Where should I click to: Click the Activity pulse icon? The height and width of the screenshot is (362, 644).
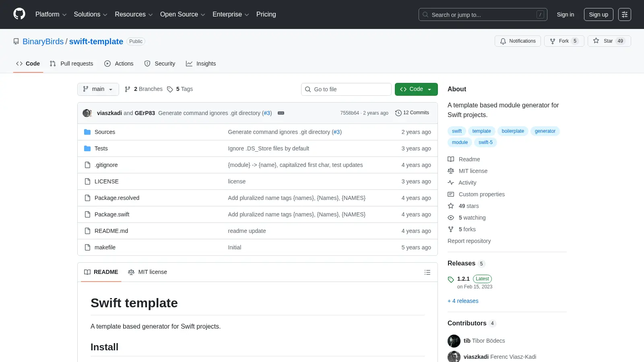pos(451,183)
